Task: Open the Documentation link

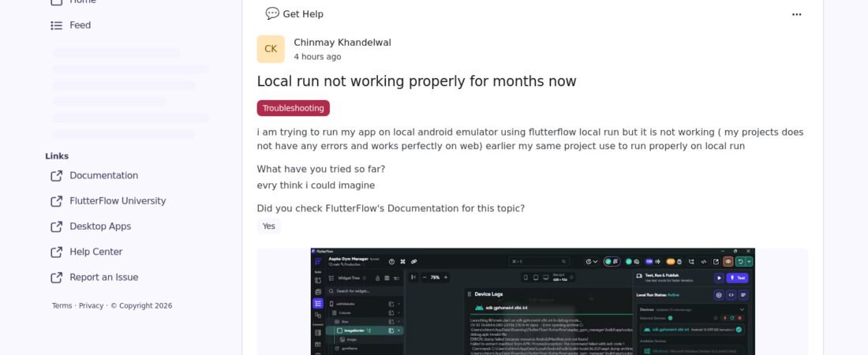Action: [103, 176]
